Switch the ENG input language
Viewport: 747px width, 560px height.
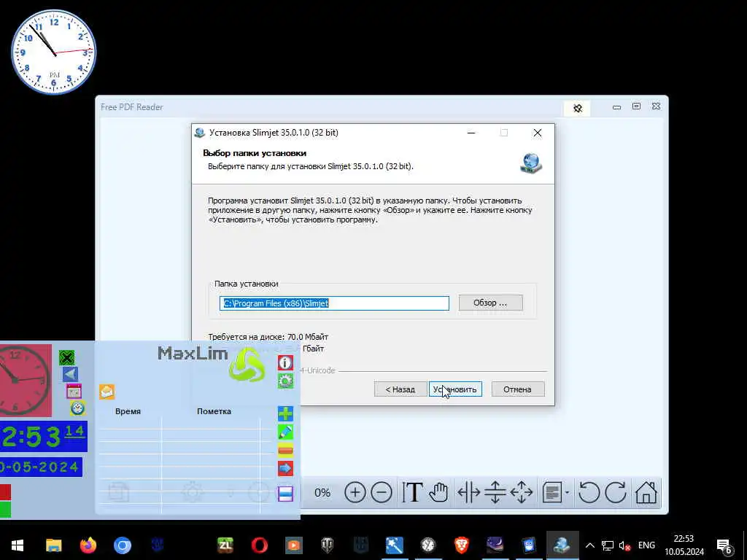tap(646, 545)
